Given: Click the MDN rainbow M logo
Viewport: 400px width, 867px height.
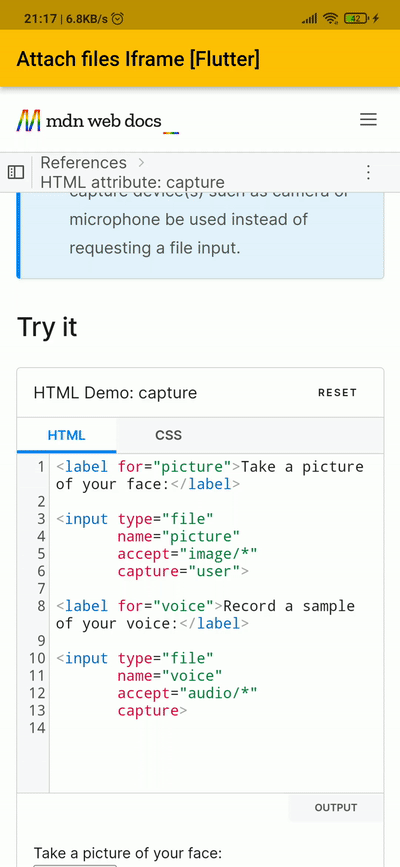Looking at the screenshot, I should [29, 121].
